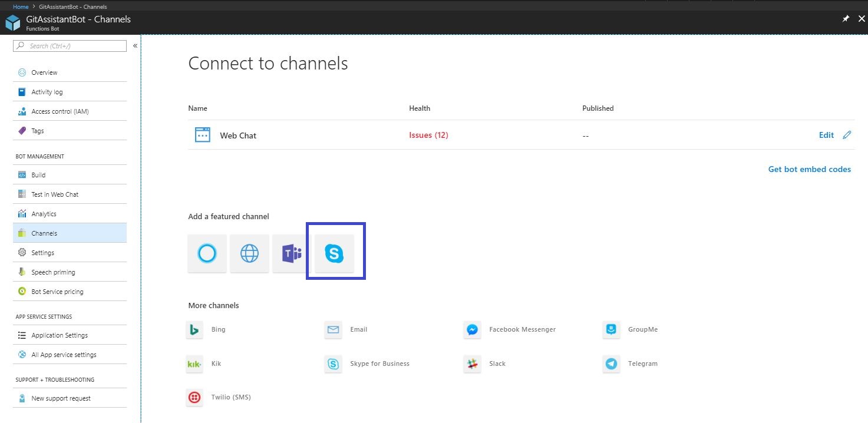Select the Channels menu item
868x423 pixels.
pos(70,233)
